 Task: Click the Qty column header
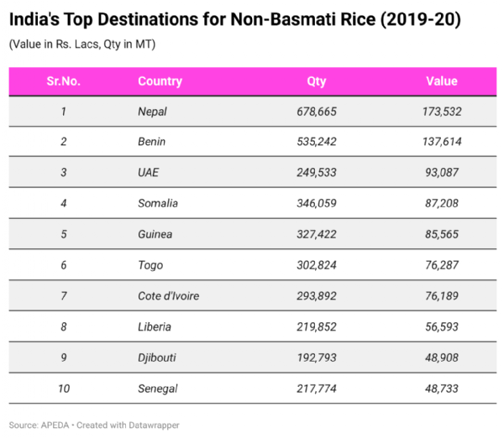(317, 81)
